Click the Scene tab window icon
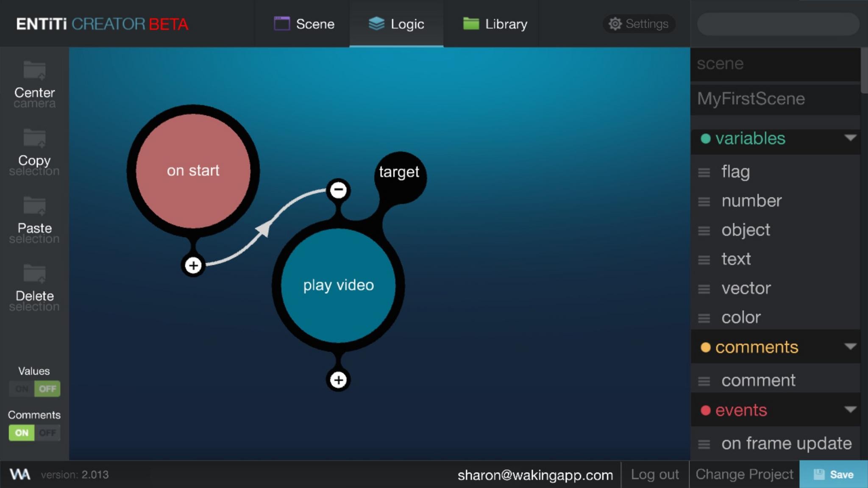Image resolution: width=868 pixels, height=488 pixels. click(282, 24)
